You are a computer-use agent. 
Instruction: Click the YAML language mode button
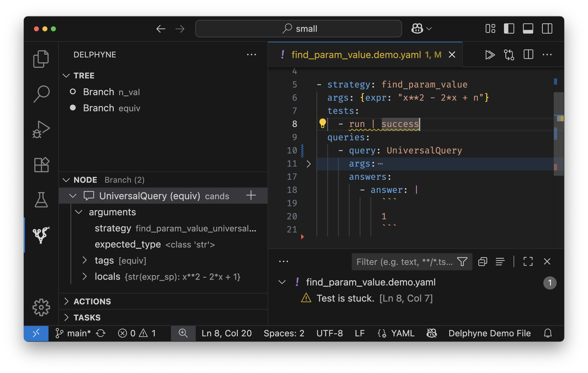[402, 333]
